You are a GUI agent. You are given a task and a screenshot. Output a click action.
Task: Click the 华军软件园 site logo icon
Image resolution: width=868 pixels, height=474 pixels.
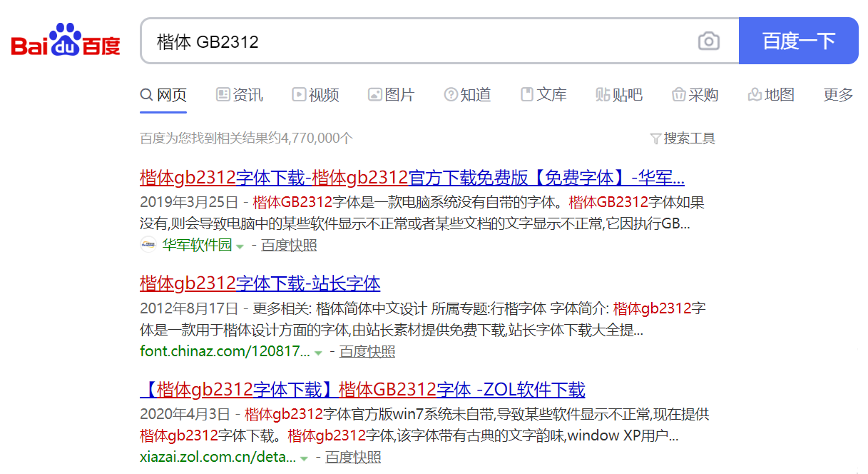148,245
